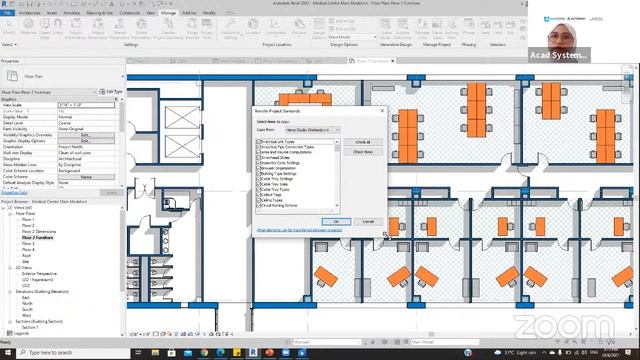Click the Windows Start button
The height and width of the screenshot is (360, 640).
pos(7,352)
